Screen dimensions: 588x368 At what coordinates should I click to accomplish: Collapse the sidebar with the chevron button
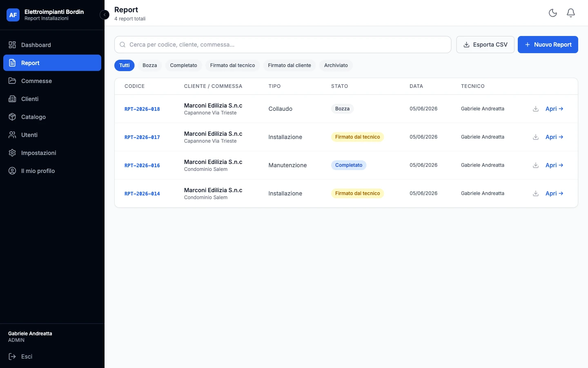coord(105,15)
